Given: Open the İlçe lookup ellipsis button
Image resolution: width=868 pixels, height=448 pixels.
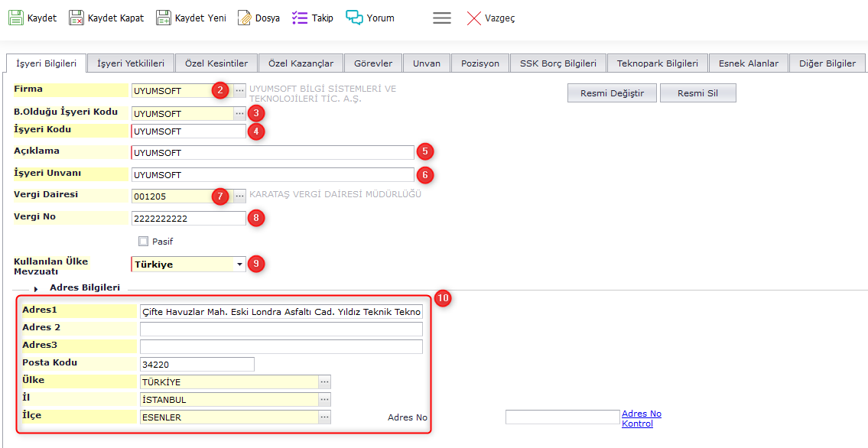Looking at the screenshot, I should pyautogui.click(x=325, y=417).
